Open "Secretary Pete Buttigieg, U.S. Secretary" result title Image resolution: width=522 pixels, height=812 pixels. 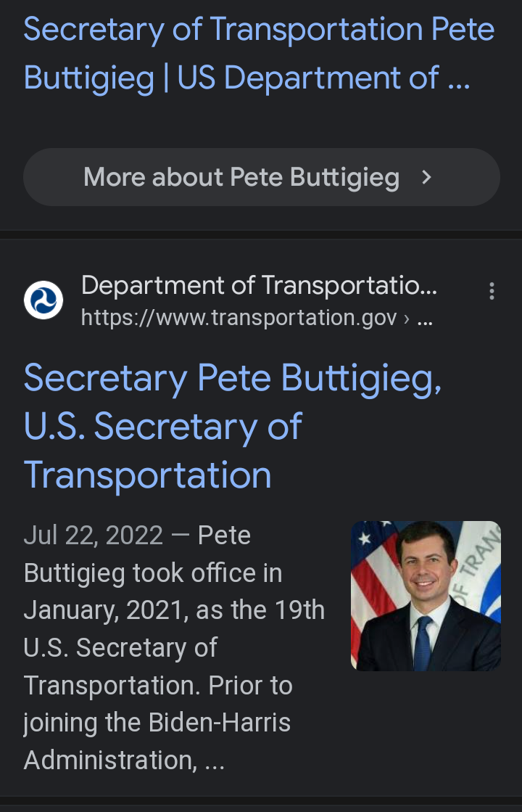tap(232, 379)
